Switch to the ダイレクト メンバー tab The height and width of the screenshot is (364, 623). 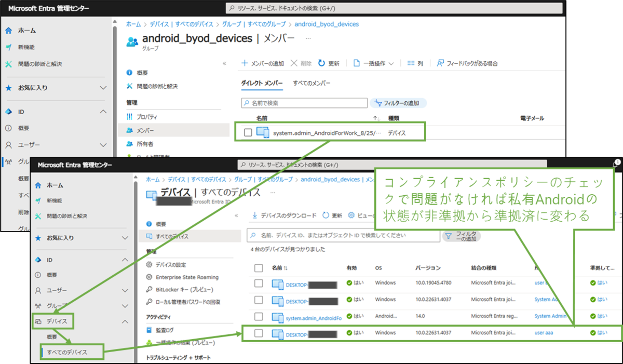coord(262,83)
